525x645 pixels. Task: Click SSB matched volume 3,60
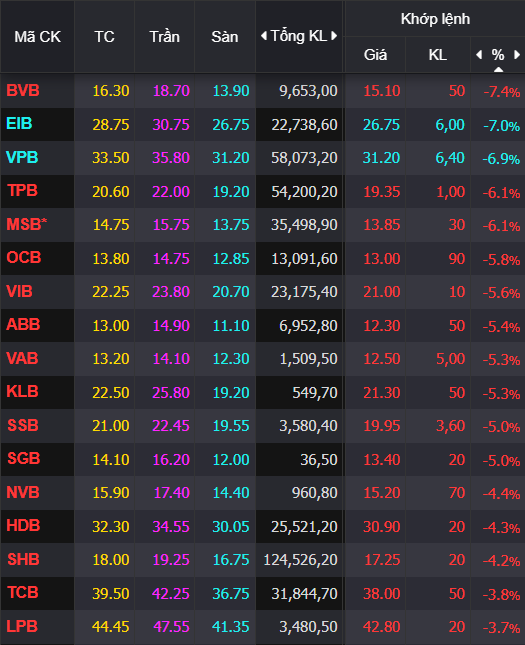point(451,426)
